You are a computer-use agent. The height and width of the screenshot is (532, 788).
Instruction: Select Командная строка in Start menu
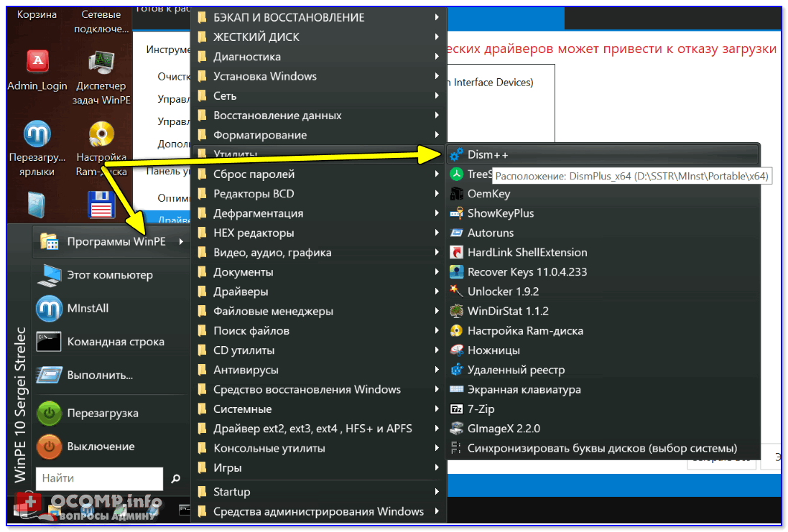pyautogui.click(x=115, y=342)
